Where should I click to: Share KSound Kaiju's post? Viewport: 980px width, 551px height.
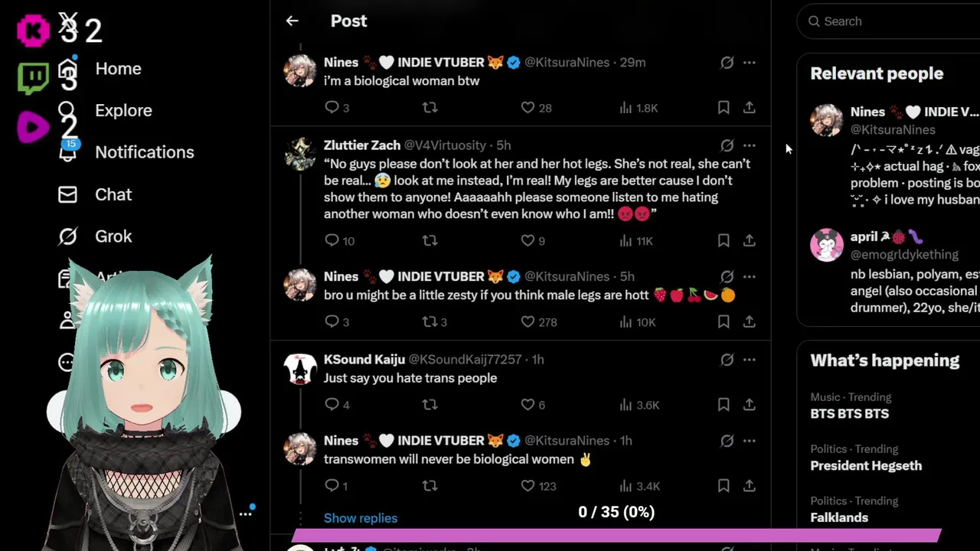750,405
